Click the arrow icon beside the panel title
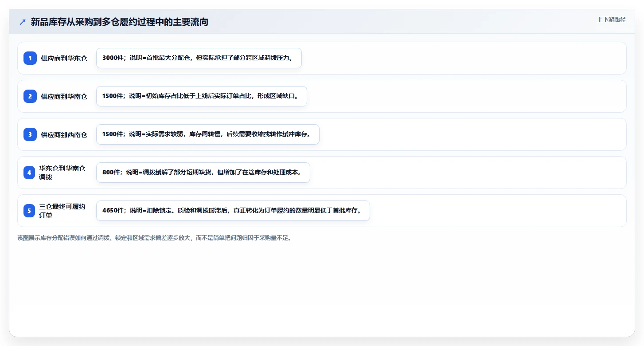 click(23, 22)
